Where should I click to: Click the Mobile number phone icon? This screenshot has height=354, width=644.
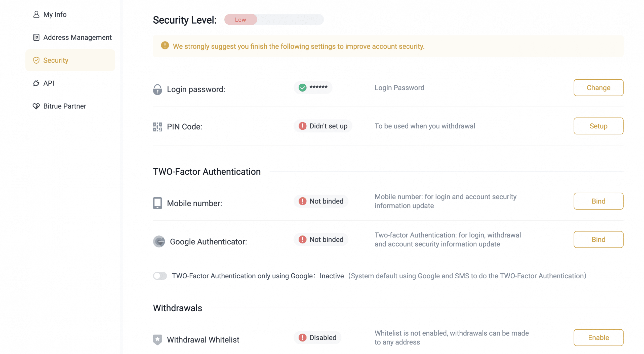(157, 203)
